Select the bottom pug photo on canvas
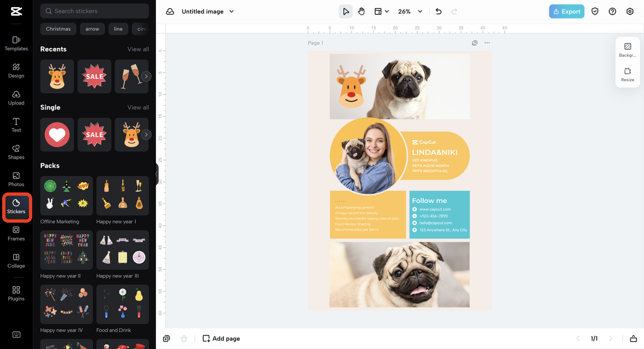The width and height of the screenshot is (644, 349). (399, 275)
